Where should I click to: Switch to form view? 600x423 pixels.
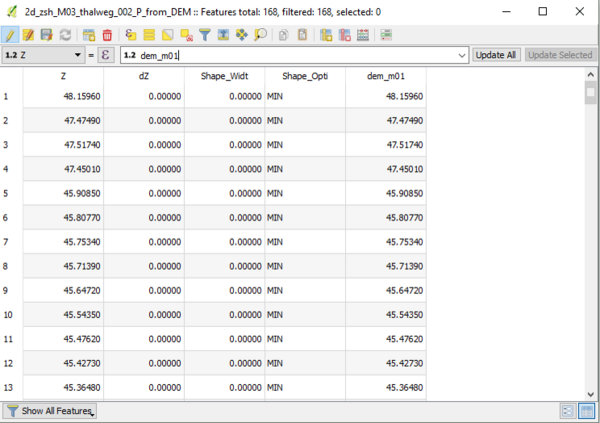(568, 411)
